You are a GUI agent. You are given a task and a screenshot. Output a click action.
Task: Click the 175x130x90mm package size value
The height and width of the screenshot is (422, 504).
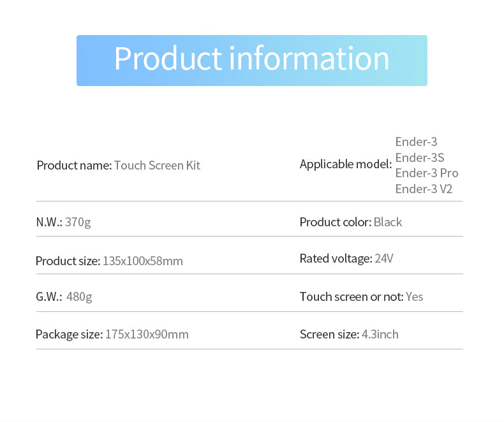pyautogui.click(x=147, y=335)
